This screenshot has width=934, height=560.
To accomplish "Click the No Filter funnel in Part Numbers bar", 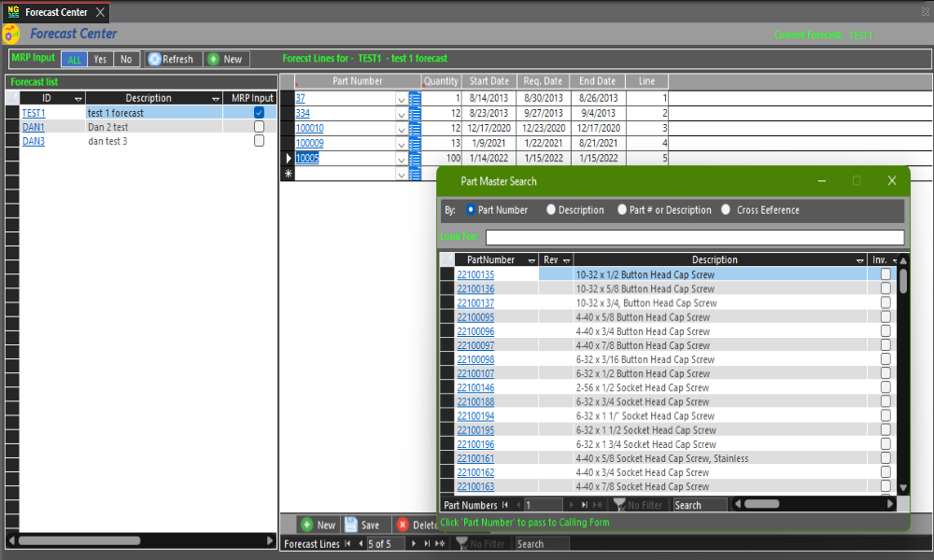I will point(619,505).
